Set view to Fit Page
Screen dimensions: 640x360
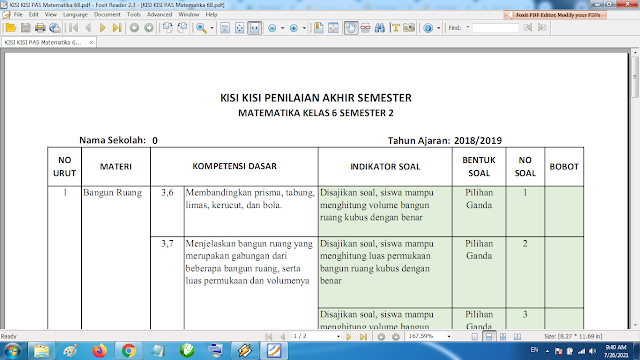(240, 28)
